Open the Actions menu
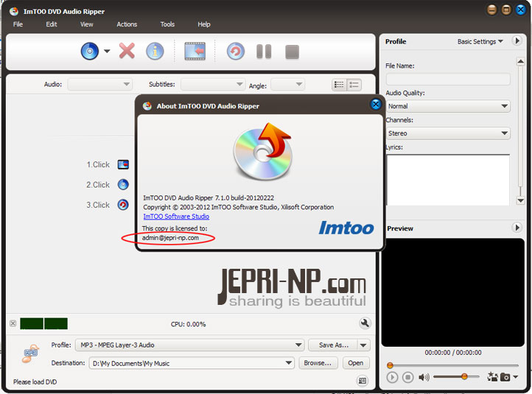Image resolution: width=532 pixels, height=394 pixels. (127, 24)
